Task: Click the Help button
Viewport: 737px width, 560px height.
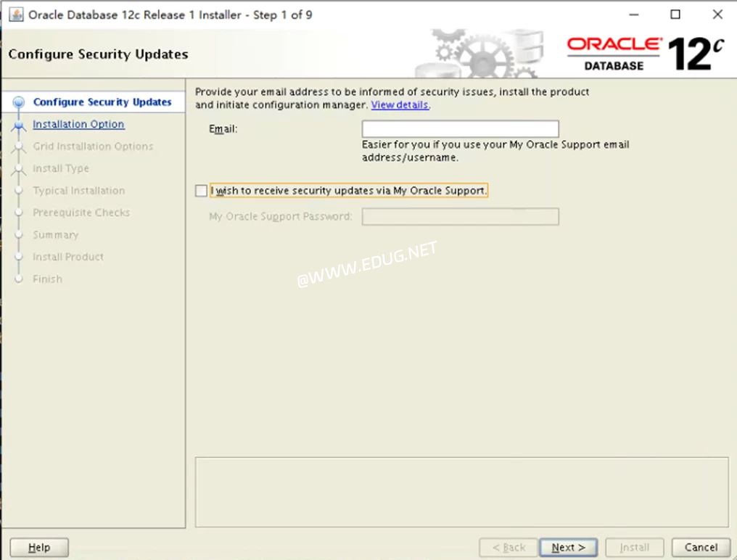Action: (39, 547)
